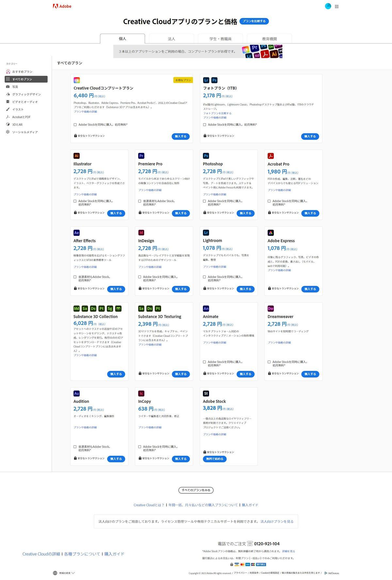Screen dimensions: 392x580
Task: Click the Audition app icon
Action: point(76,394)
